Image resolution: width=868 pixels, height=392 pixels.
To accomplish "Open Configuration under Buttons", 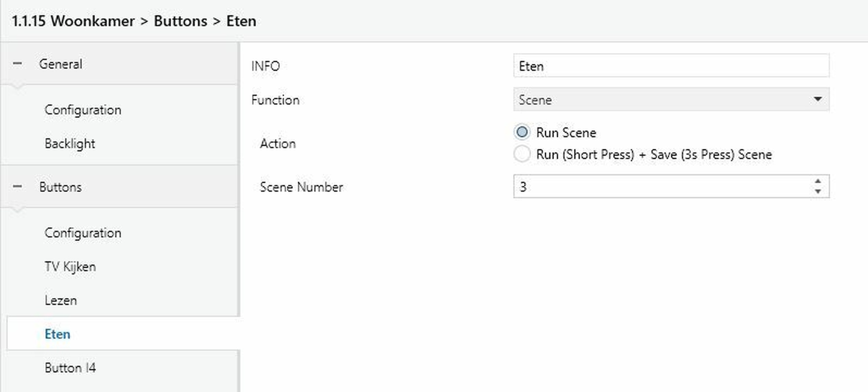I will pyautogui.click(x=82, y=233).
